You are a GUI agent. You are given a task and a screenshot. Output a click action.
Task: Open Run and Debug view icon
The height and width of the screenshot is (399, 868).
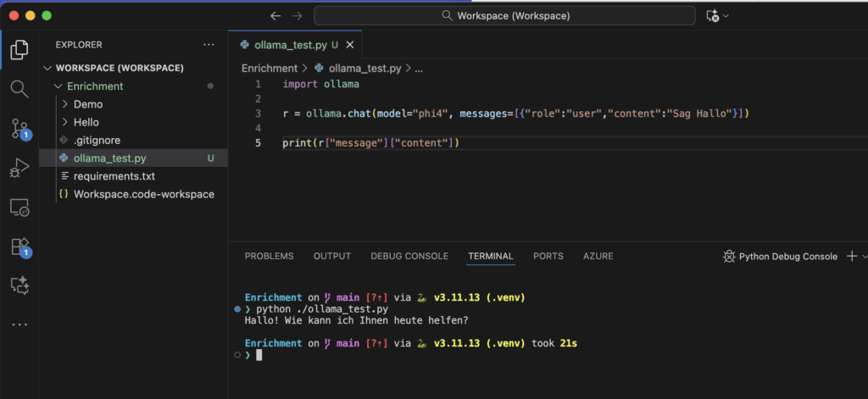[19, 168]
